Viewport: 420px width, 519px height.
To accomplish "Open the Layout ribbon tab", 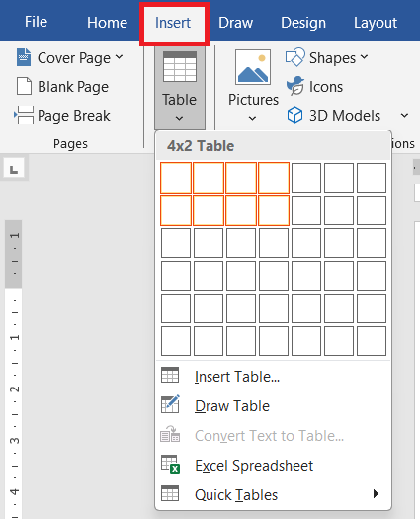I will (376, 23).
